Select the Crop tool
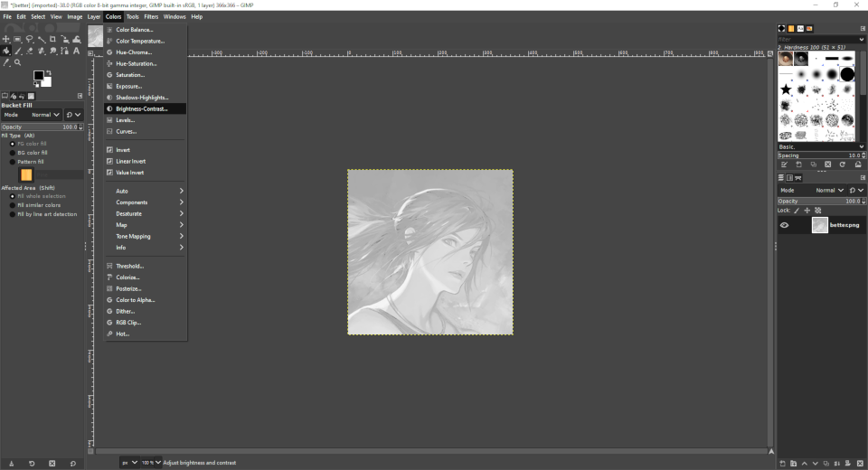 click(53, 39)
